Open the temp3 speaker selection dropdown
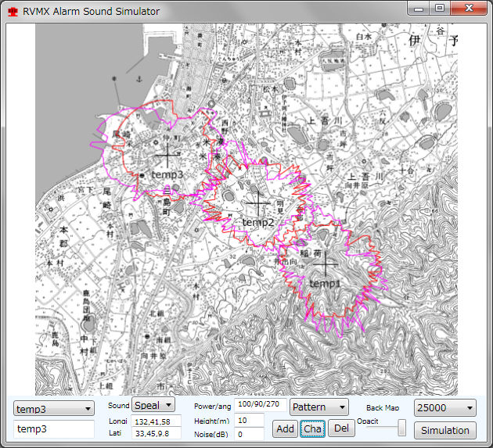Screen dimensions: 493x448 point(54,408)
